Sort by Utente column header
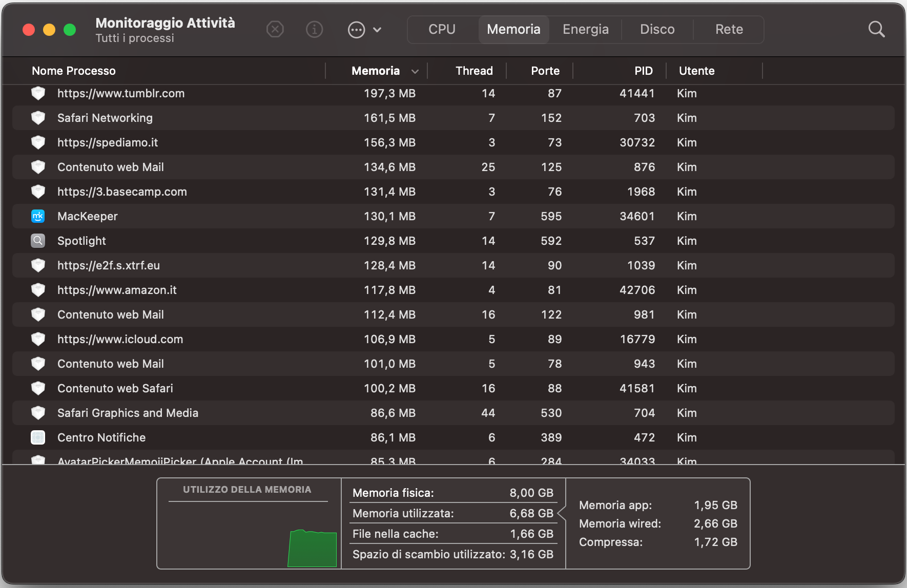This screenshot has height=588, width=907. (696, 71)
